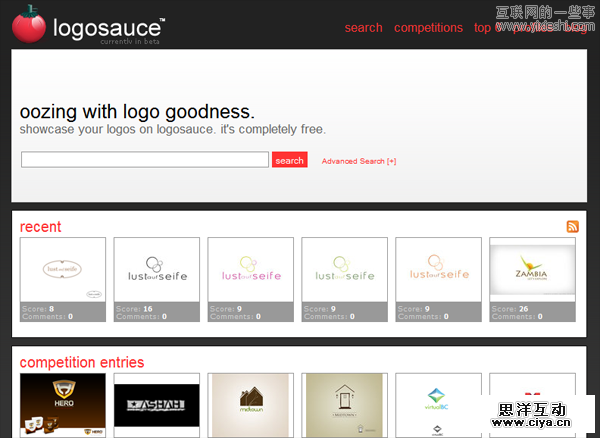Open the oval lust auf seife logo, score 8
The image size is (600, 438).
coord(63,270)
